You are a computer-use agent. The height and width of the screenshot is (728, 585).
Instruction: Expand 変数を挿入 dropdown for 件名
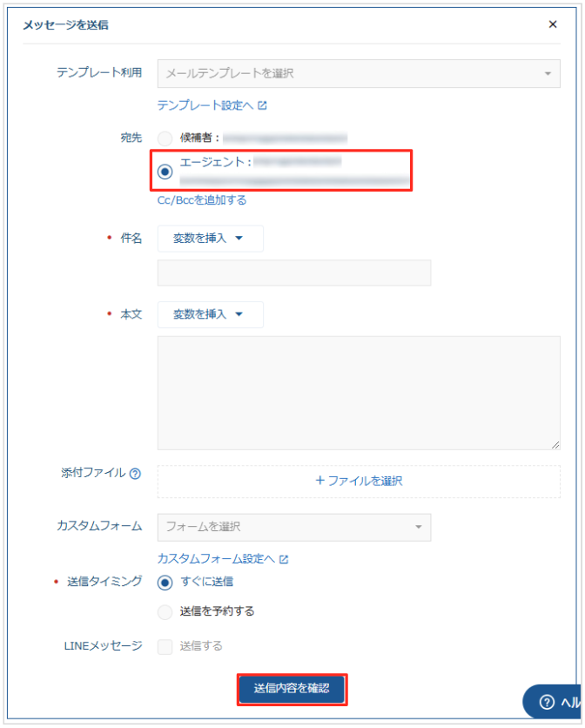pyautogui.click(x=210, y=239)
